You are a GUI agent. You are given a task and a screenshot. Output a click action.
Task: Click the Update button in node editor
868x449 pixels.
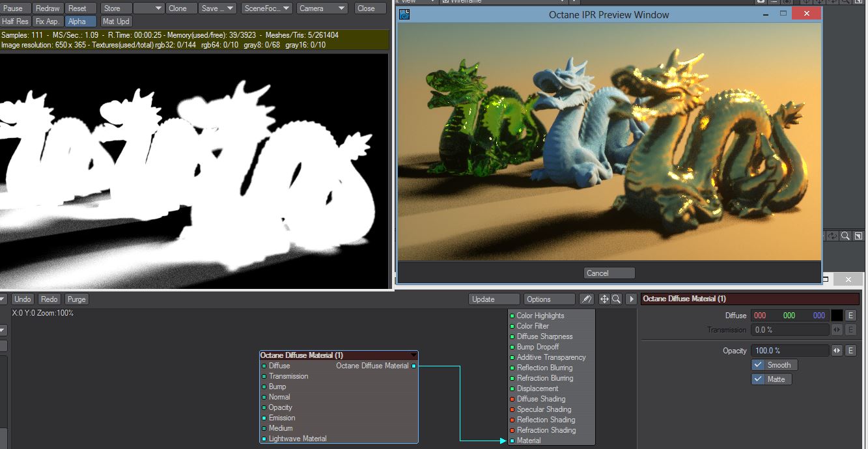(x=494, y=299)
